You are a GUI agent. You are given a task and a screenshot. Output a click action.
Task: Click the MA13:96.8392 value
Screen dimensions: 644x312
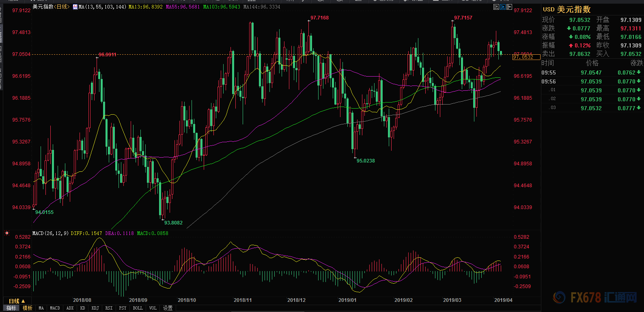pyautogui.click(x=145, y=7)
